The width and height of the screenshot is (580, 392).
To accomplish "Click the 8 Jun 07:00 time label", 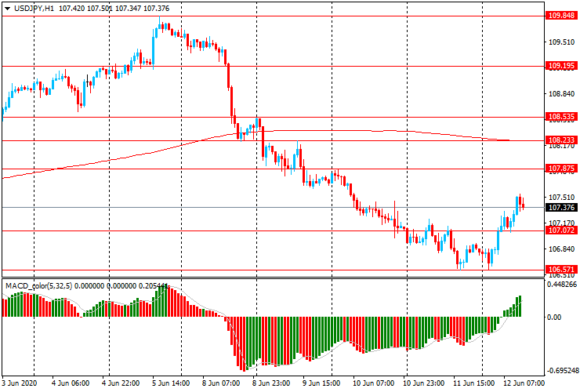I will pos(221,383).
